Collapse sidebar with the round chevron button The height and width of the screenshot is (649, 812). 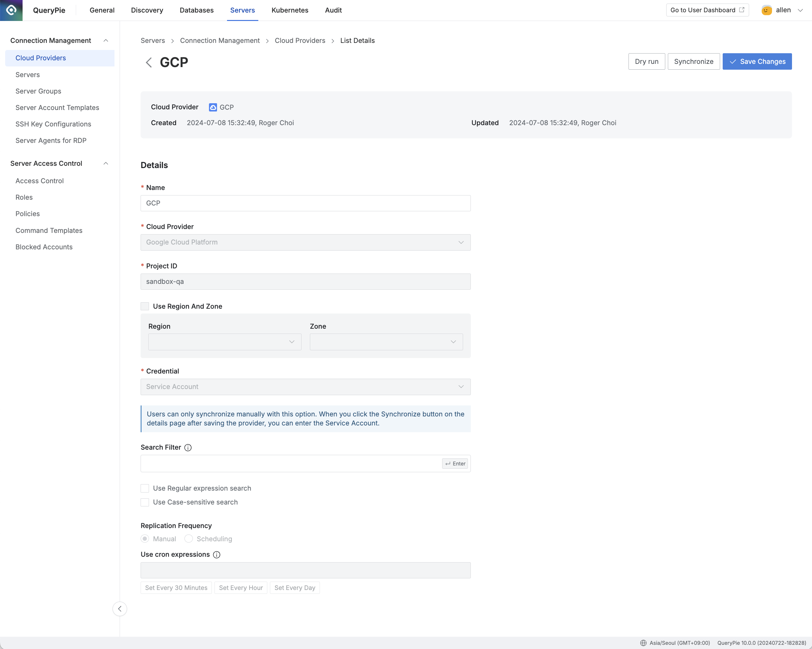(120, 609)
